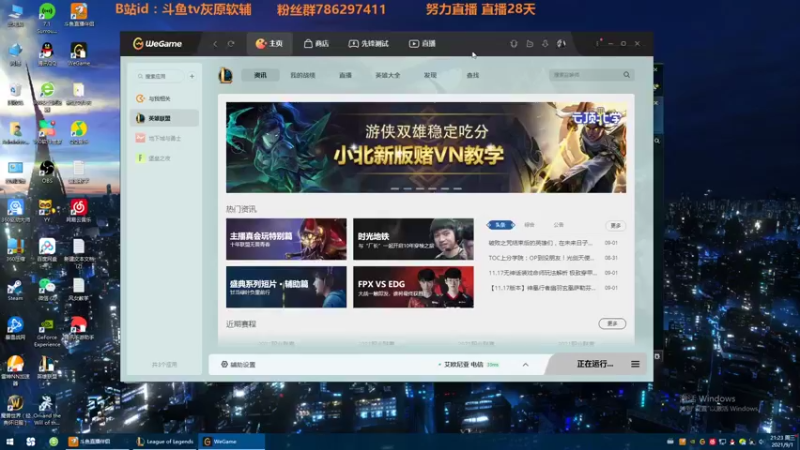Open the 主页 home tab
The height and width of the screenshot is (450, 800).
tap(269, 44)
